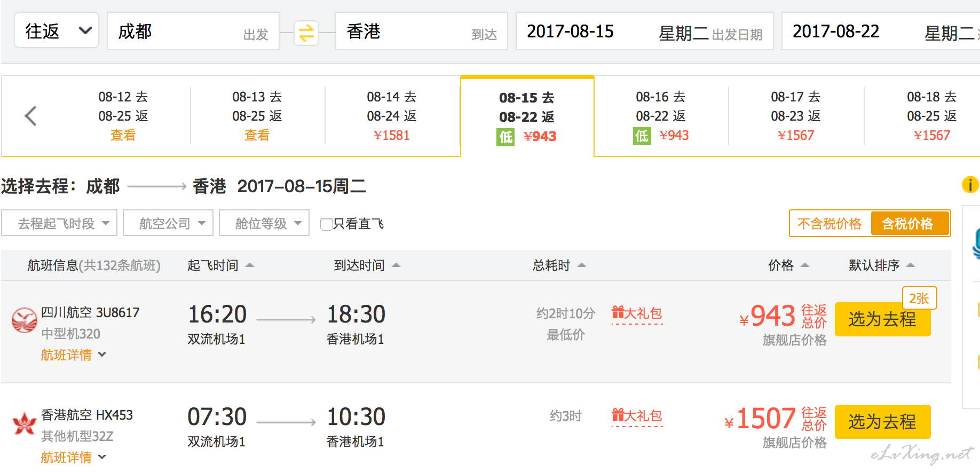Open the cabin class dropdown

[x=264, y=223]
